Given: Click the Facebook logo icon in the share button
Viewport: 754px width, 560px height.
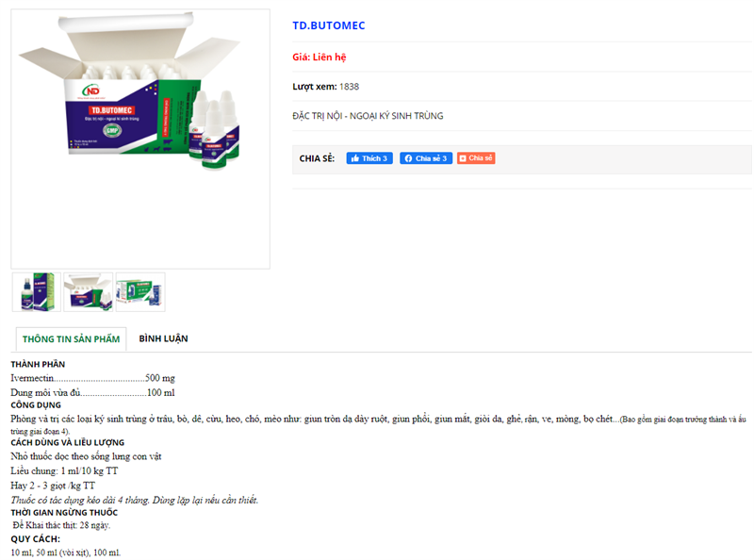Looking at the screenshot, I should (x=408, y=158).
